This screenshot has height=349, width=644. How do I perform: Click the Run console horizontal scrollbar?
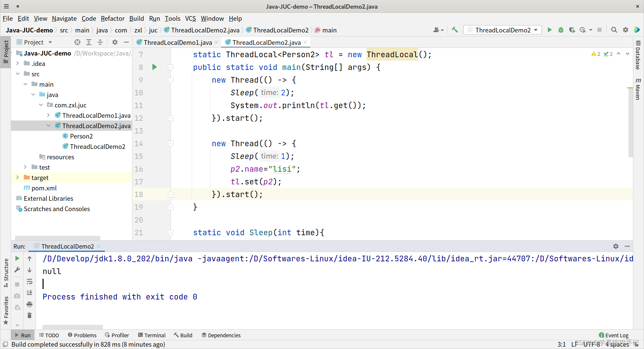coord(73,327)
